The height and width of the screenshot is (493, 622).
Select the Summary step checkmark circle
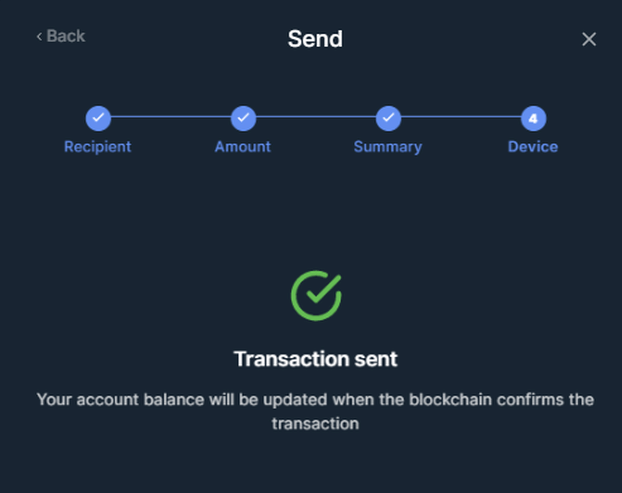388,119
